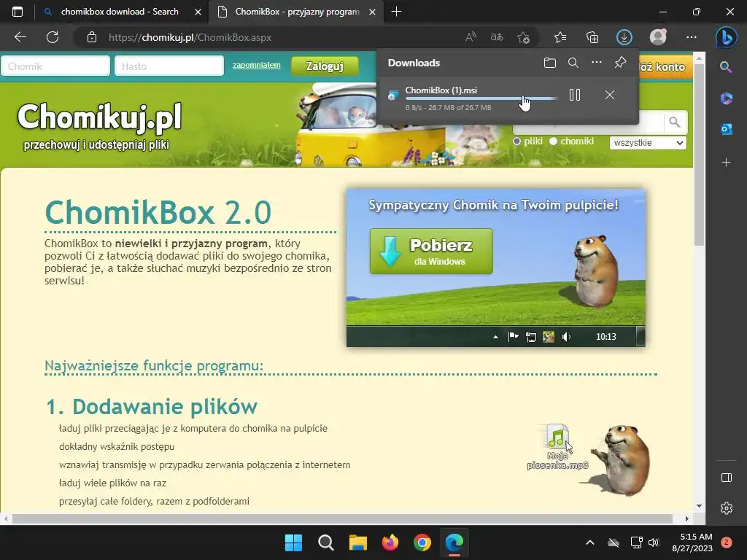Open Windows taskbar Search
The height and width of the screenshot is (560, 747).
click(x=326, y=542)
